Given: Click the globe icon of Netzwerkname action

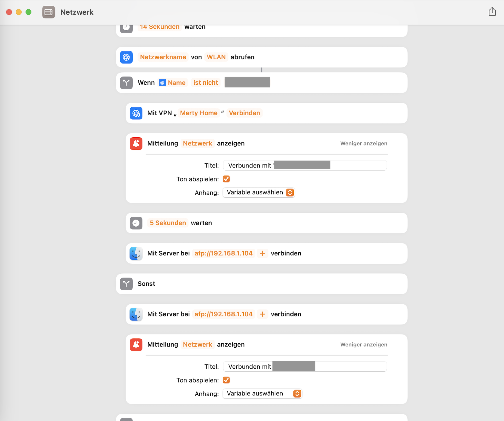Looking at the screenshot, I should tap(126, 57).
